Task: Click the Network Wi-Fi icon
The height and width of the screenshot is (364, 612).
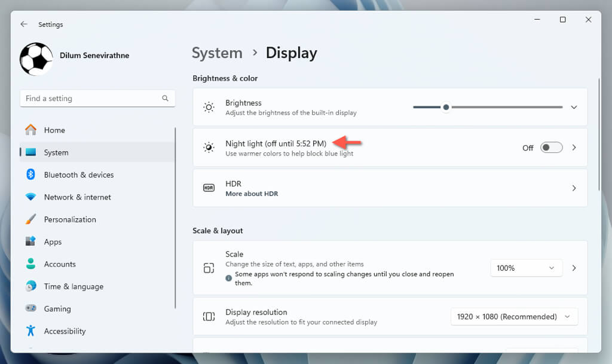Action: click(30, 197)
